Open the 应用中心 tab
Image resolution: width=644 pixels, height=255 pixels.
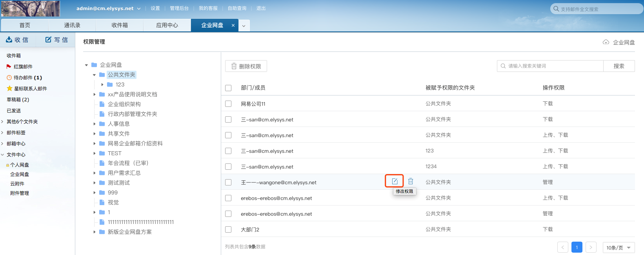pos(167,25)
